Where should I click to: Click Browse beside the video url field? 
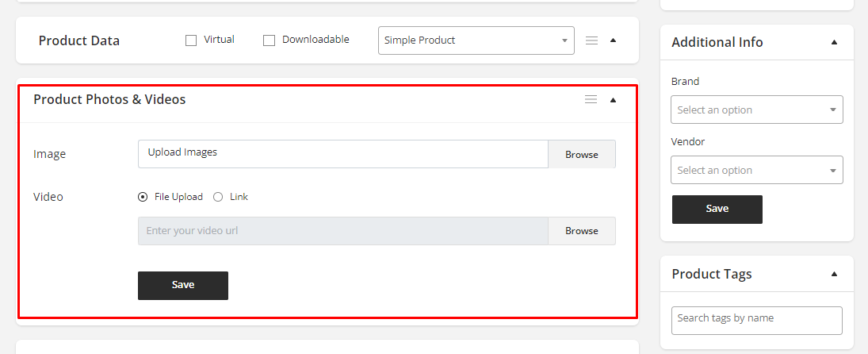click(581, 231)
